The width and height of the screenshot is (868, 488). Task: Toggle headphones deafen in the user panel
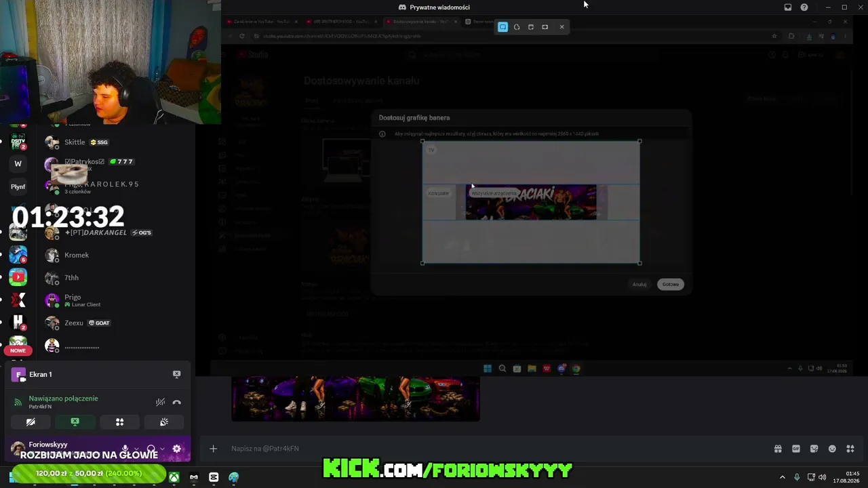point(151,449)
